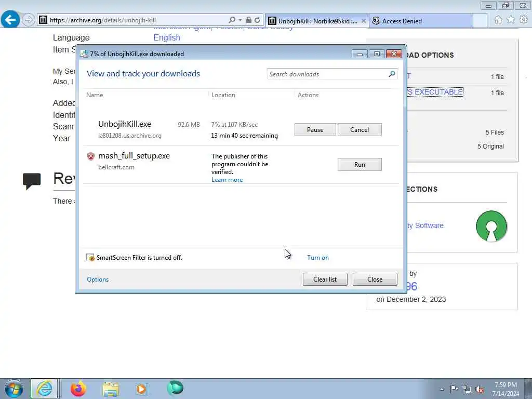
Task: Click the Turn on SmartScreen link
Action: click(318, 258)
